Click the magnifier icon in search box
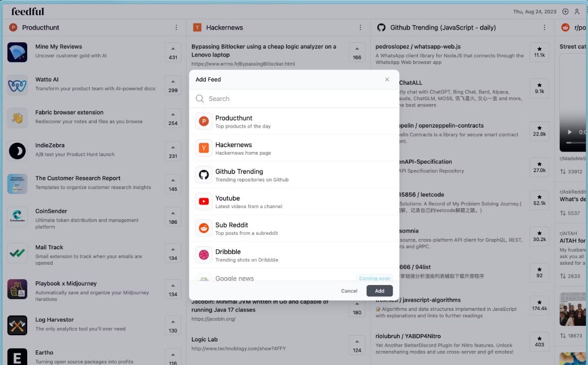 pyautogui.click(x=200, y=99)
